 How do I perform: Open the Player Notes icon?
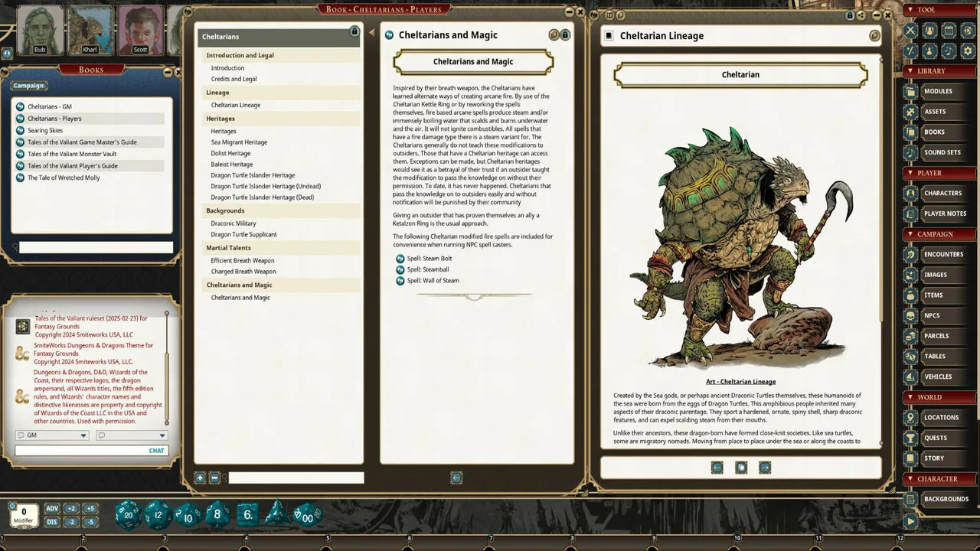(910, 214)
